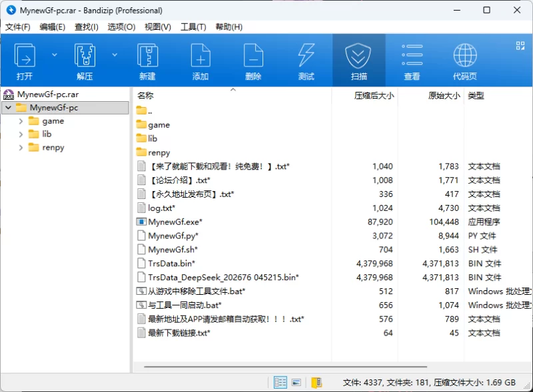Select the log.txt file icon
533x392 pixels.
coord(141,208)
